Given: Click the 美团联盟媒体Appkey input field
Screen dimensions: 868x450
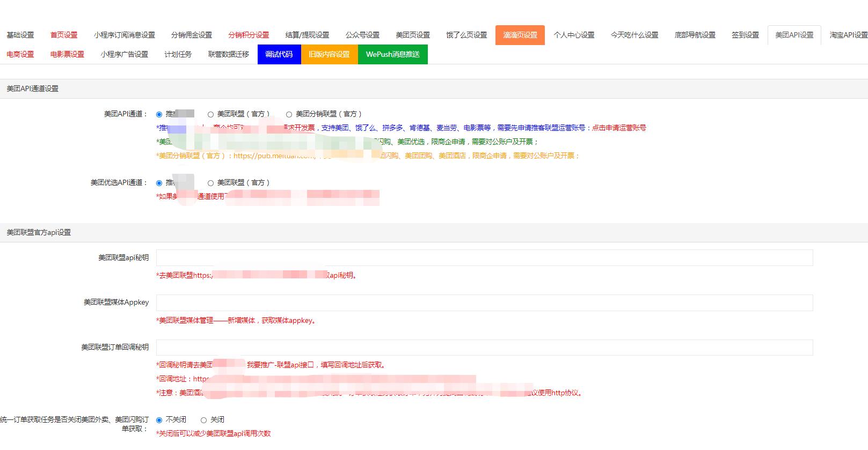Looking at the screenshot, I should [484, 303].
